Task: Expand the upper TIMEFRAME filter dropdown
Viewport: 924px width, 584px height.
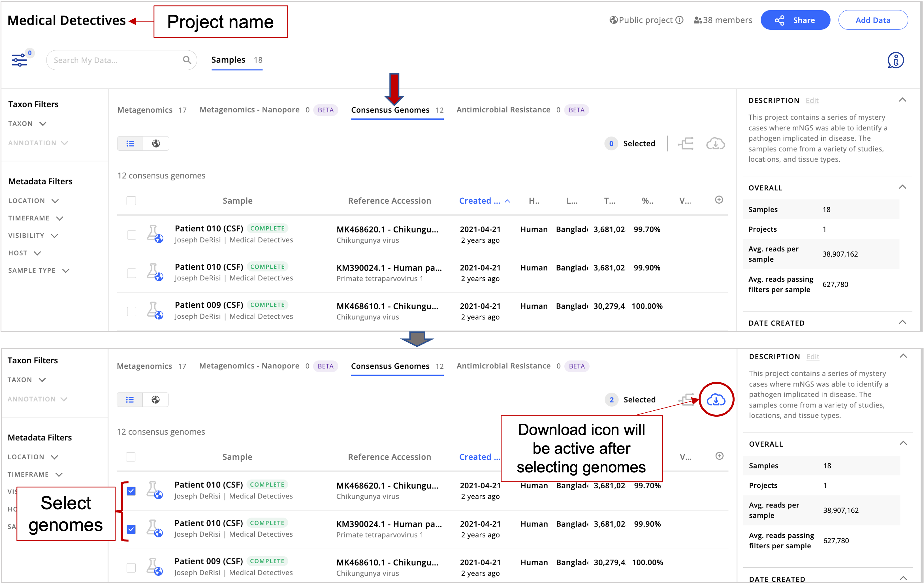Action: pos(36,218)
